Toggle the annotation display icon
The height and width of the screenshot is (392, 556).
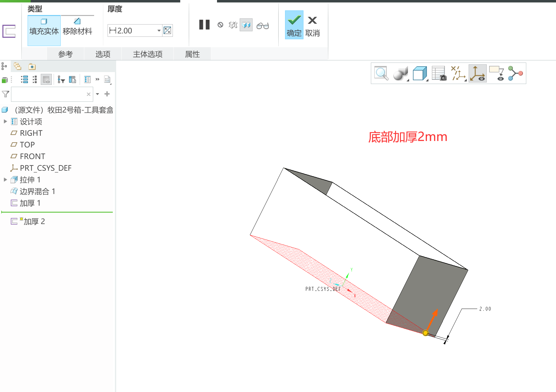[497, 74]
